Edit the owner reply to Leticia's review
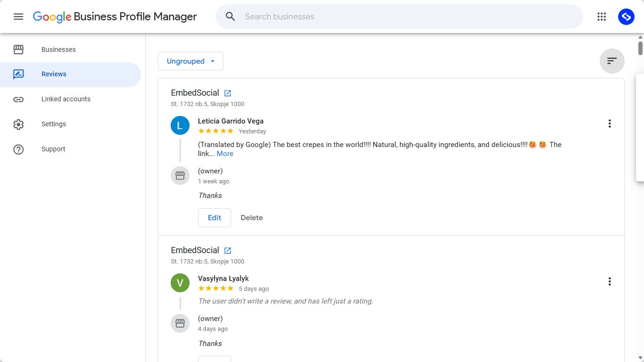 (x=215, y=217)
